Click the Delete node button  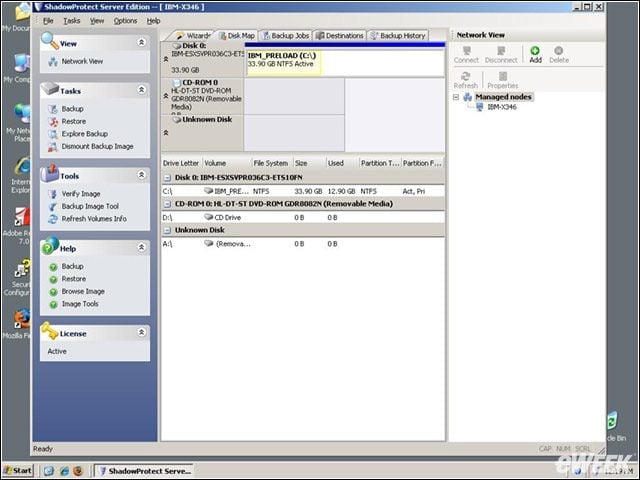(559, 55)
